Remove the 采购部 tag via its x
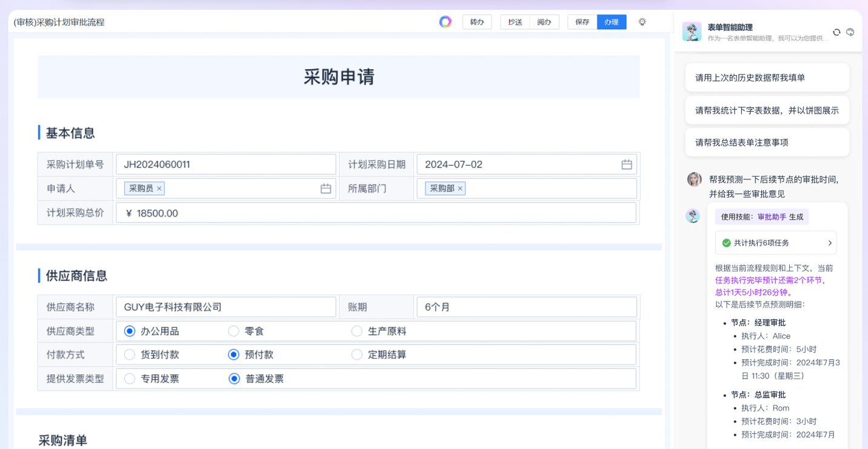 pyautogui.click(x=460, y=189)
